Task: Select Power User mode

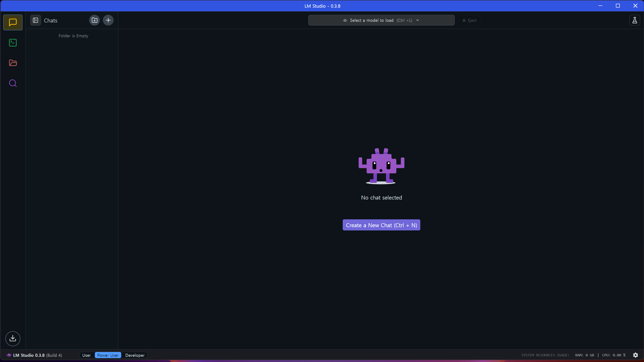Action: tap(108, 355)
